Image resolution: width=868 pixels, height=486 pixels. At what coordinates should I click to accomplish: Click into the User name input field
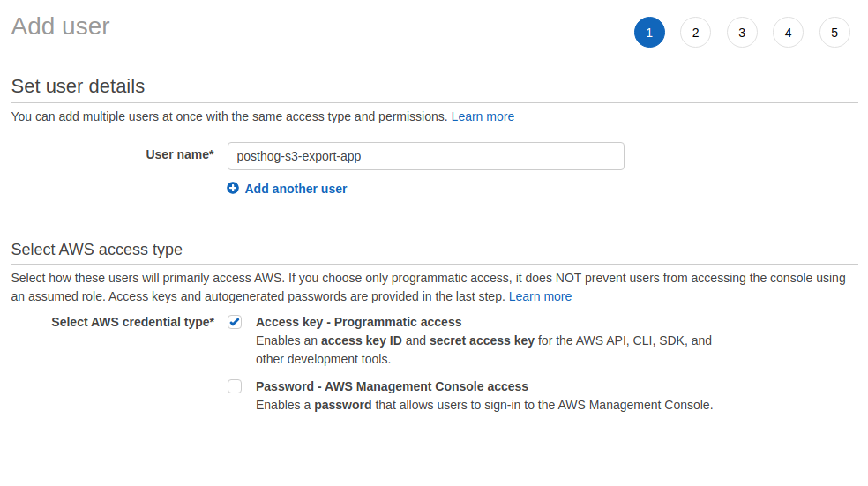(x=425, y=156)
